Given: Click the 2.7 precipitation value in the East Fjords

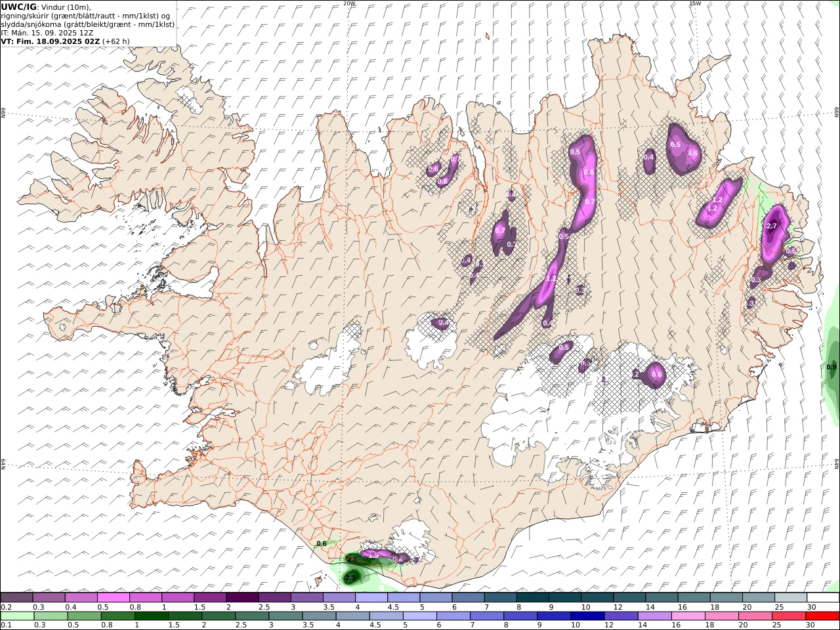Looking at the screenshot, I should 772,226.
